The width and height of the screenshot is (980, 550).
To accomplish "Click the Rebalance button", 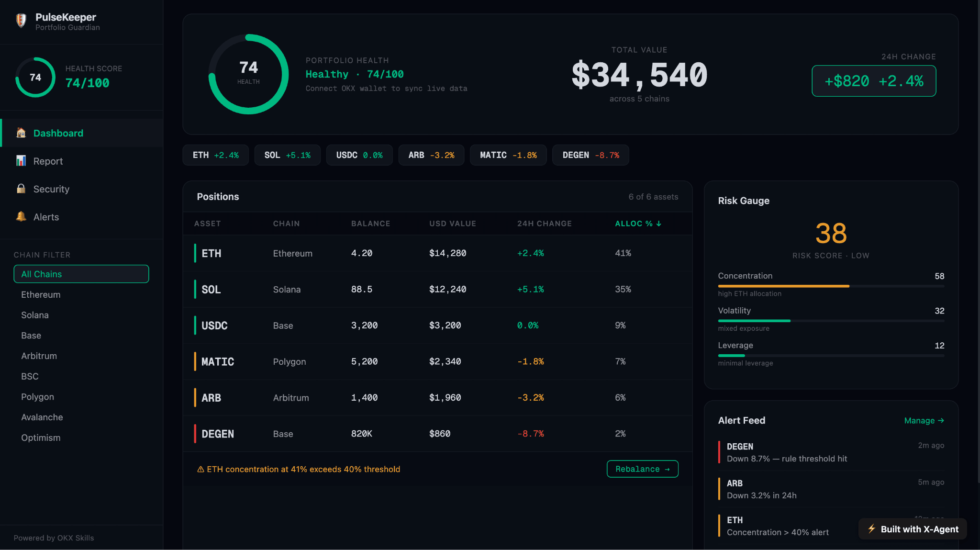I will click(642, 469).
